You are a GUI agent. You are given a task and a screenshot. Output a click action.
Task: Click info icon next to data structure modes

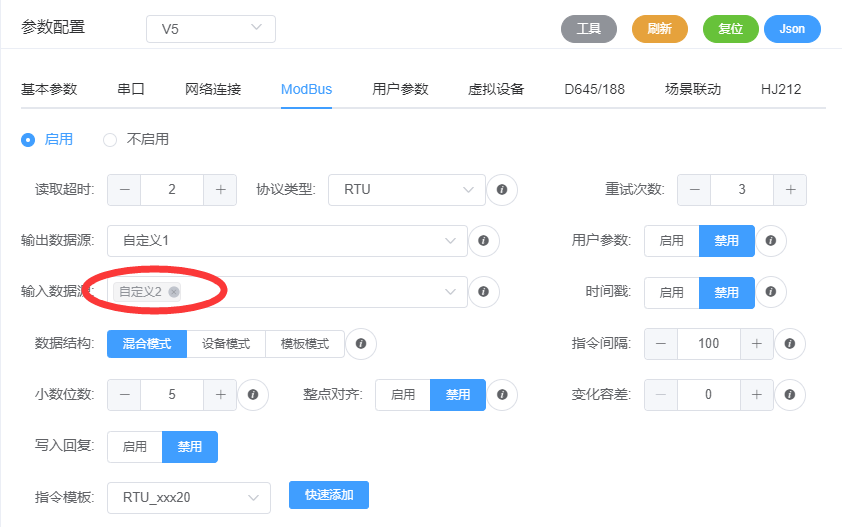[x=361, y=344]
